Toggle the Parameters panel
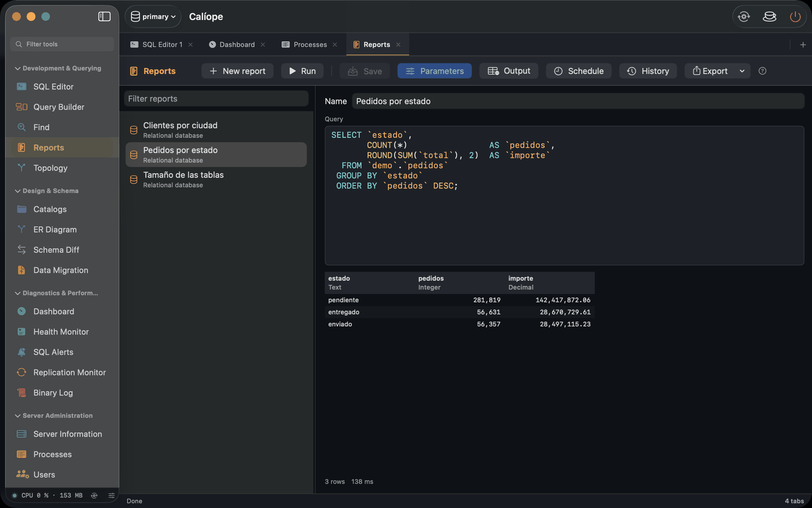The image size is (812, 508). [x=435, y=71]
